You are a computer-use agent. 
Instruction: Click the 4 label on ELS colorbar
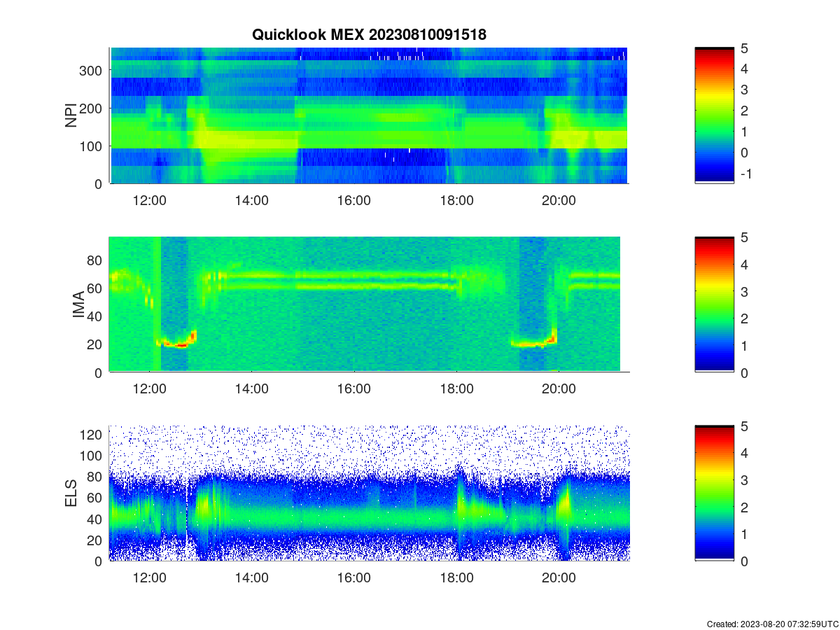tap(744, 453)
